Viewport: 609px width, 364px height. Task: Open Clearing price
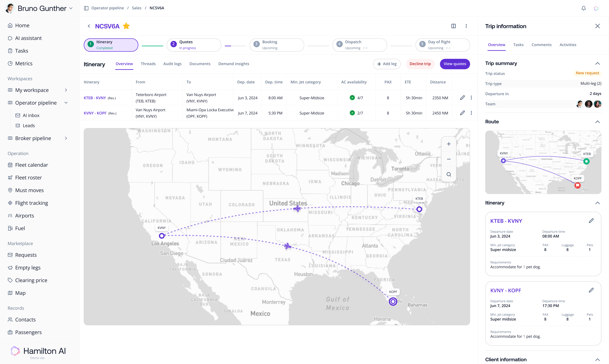pos(27,280)
